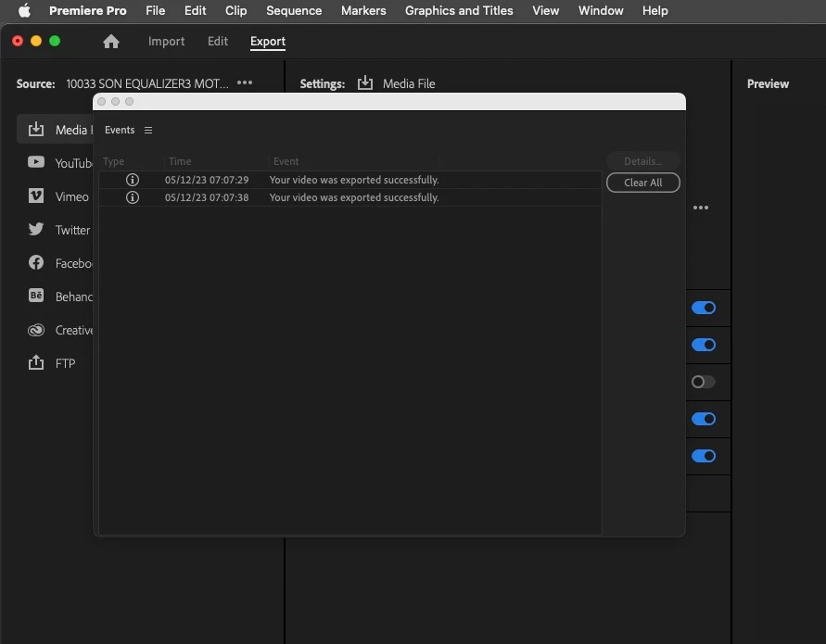The height and width of the screenshot is (644, 826).
Task: Open the three-dot menu right of Events window
Action: 701,208
